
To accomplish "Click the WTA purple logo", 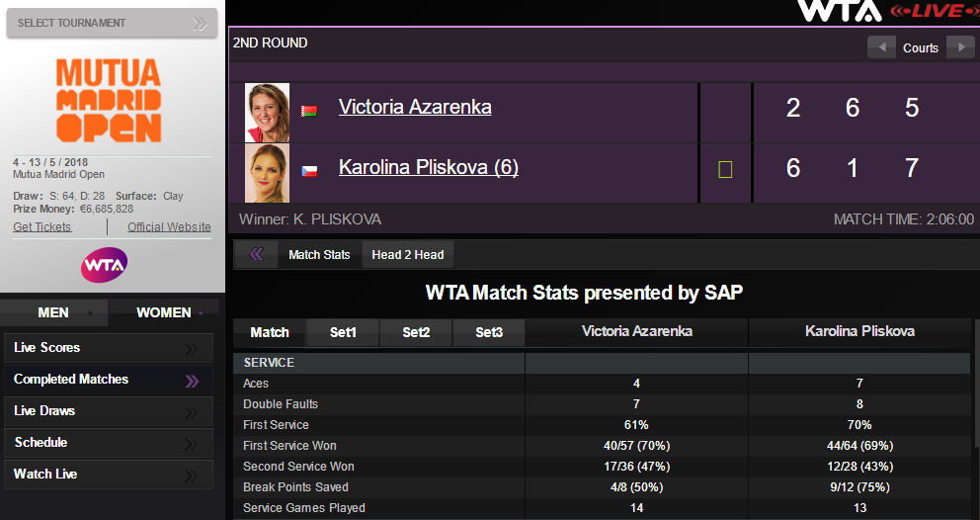I will point(104,265).
